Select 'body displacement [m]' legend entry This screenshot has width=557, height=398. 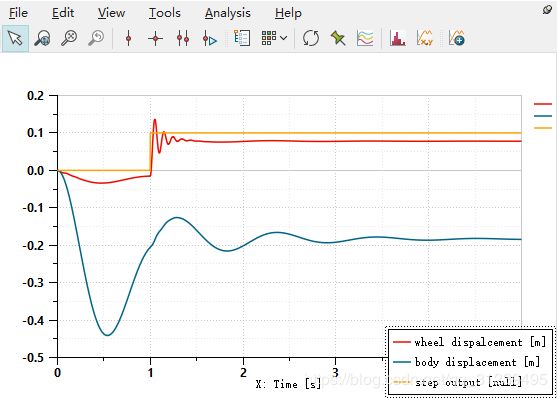pos(466,362)
